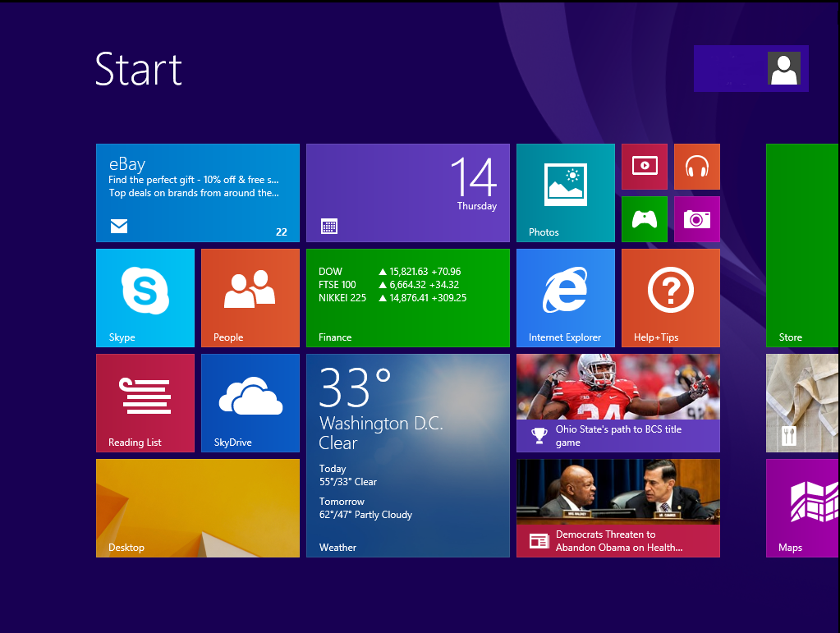This screenshot has width=840, height=633.
Task: Open the Food & Drink tile
Action: [802, 403]
